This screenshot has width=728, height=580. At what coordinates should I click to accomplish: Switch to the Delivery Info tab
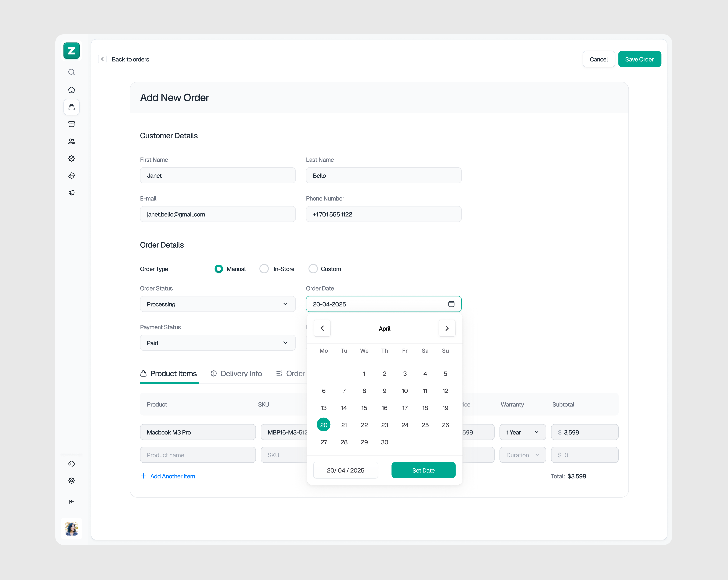pyautogui.click(x=241, y=374)
